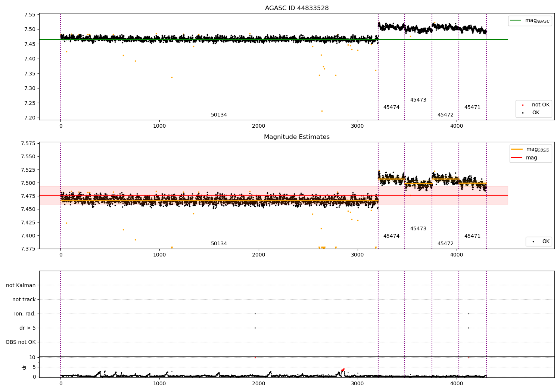This screenshot has width=560, height=392.
Task: Click obsid label 45474 in top panel
Action: 391,108
